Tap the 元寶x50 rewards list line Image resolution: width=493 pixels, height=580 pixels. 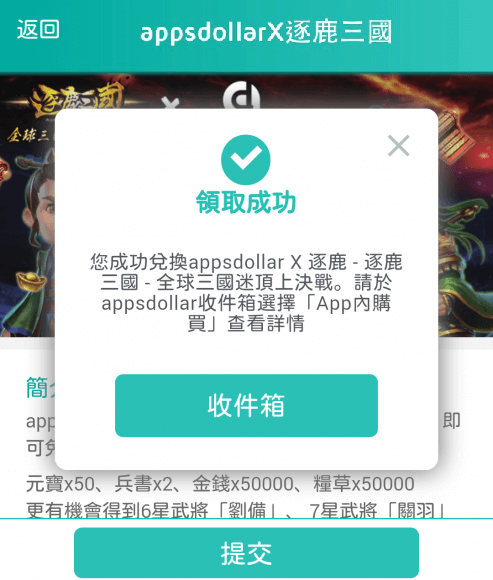point(220,484)
